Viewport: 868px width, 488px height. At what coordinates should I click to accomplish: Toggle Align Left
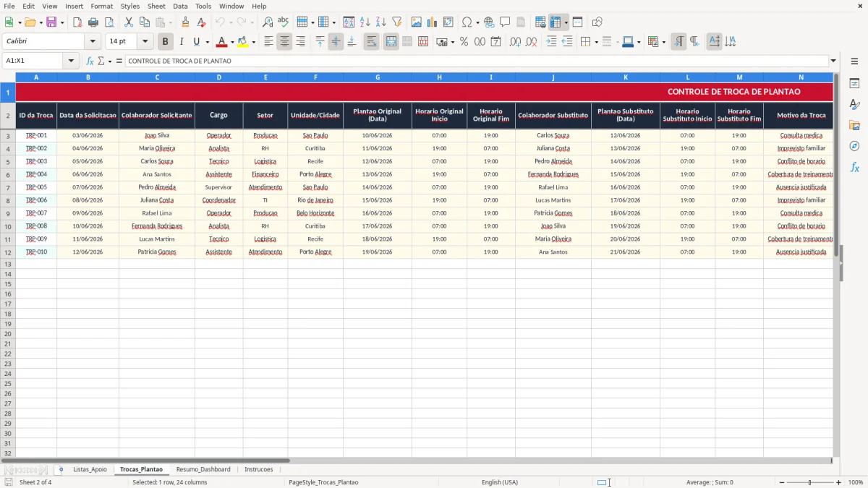point(268,42)
